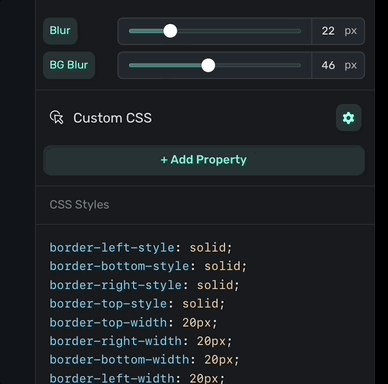The height and width of the screenshot is (384, 388).
Task: Click the border-top-style: solid line
Action: click(x=137, y=304)
